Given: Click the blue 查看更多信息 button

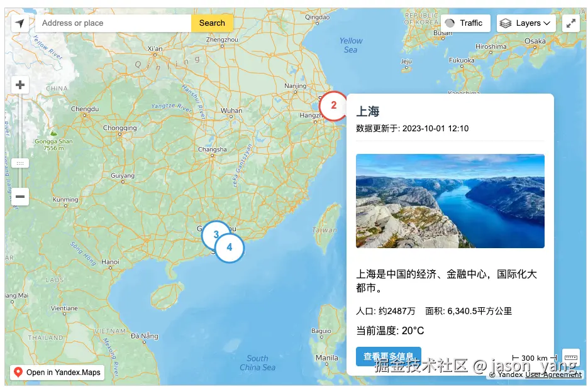Looking at the screenshot, I should pyautogui.click(x=389, y=356).
